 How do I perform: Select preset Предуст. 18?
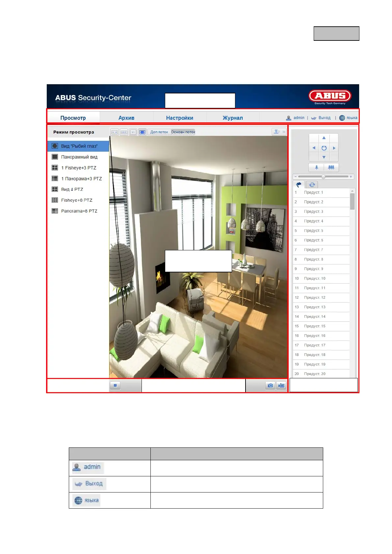click(321, 355)
